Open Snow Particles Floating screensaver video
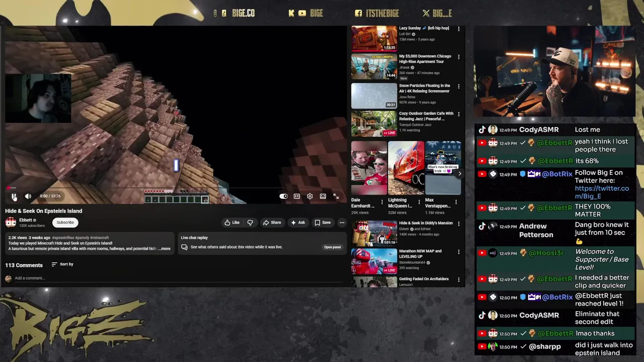 374,96
